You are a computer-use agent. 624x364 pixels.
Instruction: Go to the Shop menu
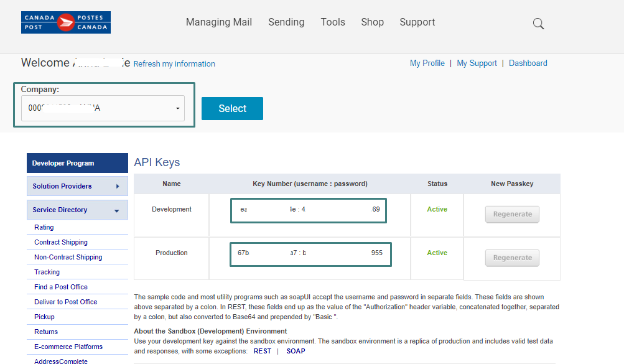pos(372,22)
